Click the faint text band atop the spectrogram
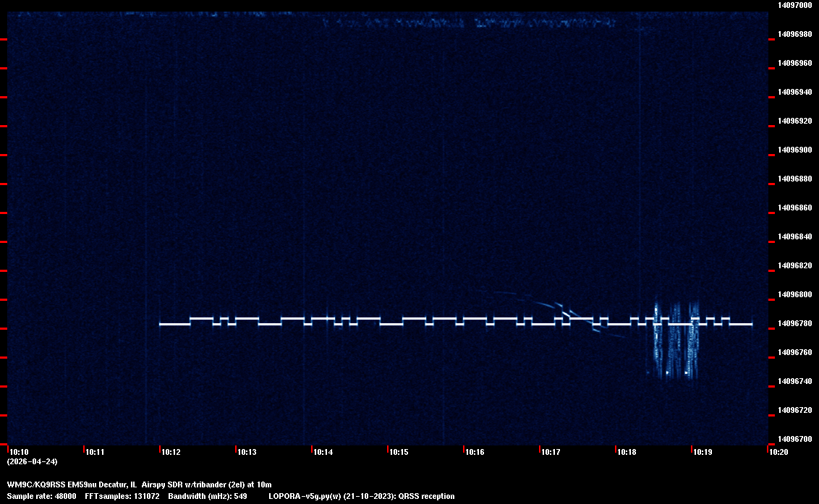The image size is (819, 504). coord(469,23)
